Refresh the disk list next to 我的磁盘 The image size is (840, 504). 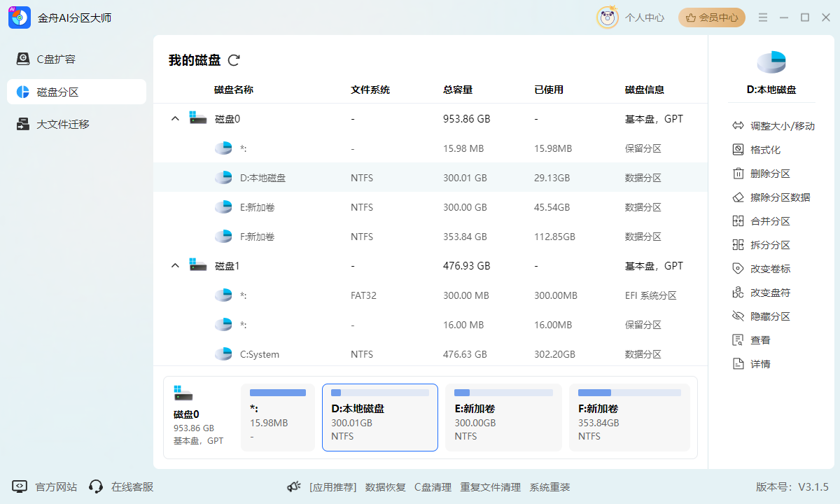click(234, 60)
